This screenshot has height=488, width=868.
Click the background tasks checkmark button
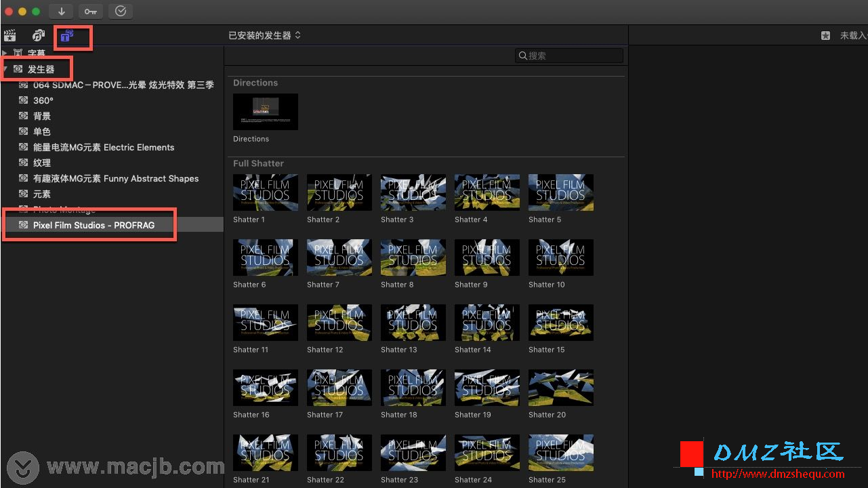121,12
